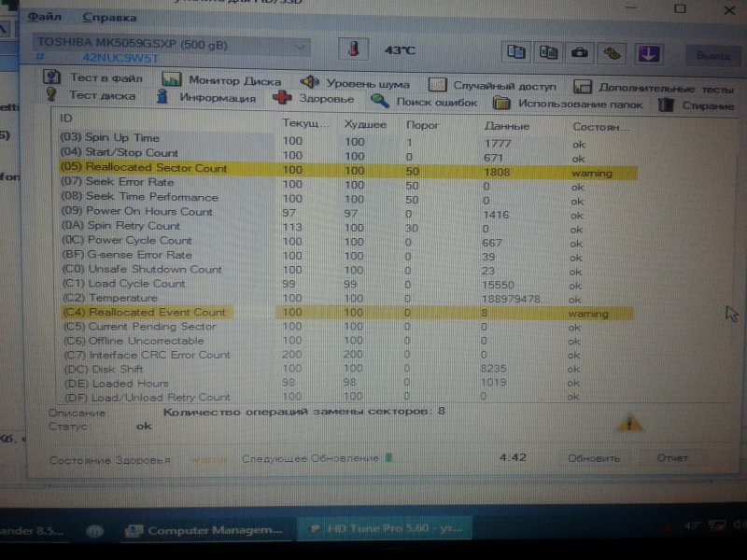The width and height of the screenshot is (747, 560).
Task: Click the yellow warning triangle icon
Action: [x=631, y=423]
